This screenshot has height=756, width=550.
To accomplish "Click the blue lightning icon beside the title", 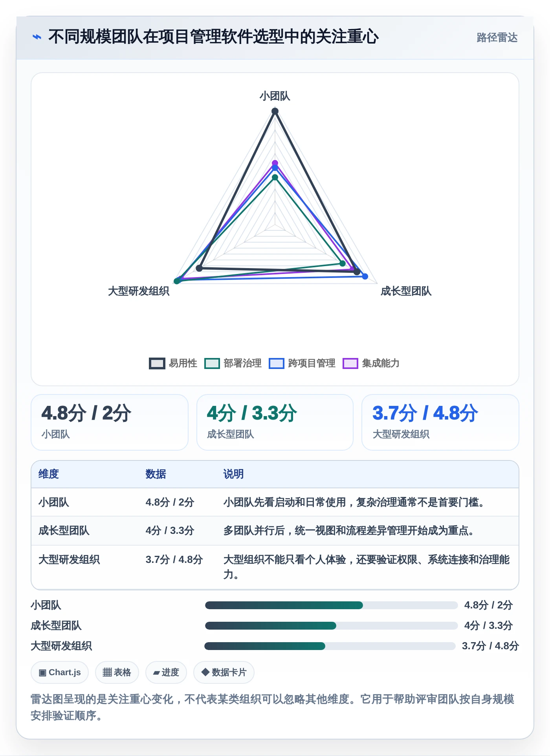I will (37, 37).
